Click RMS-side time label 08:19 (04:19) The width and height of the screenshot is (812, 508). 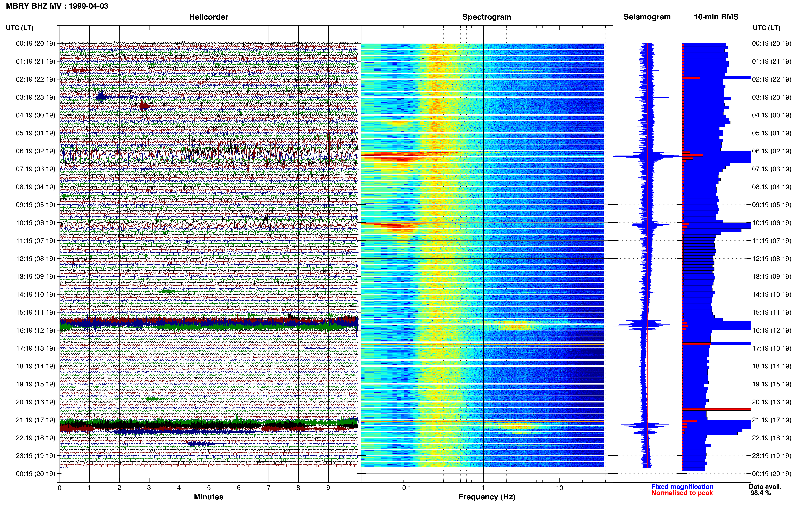point(772,187)
